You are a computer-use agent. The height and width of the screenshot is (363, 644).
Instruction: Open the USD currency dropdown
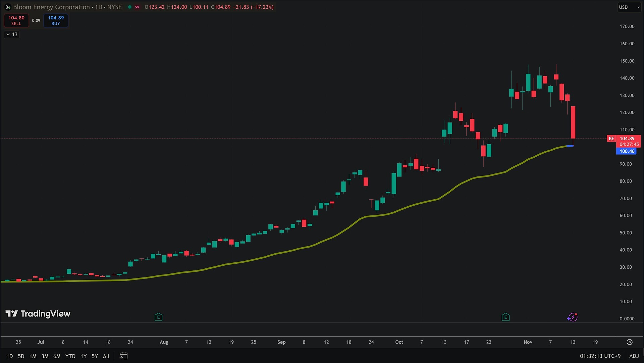629,7
